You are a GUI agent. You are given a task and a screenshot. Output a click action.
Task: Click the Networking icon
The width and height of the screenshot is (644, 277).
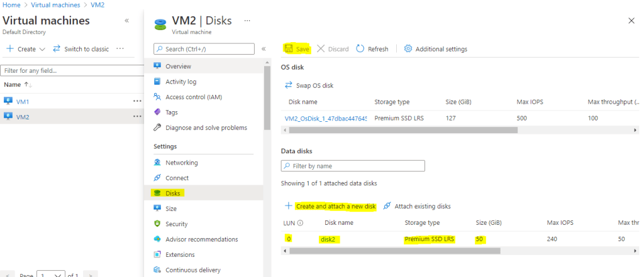157,163
